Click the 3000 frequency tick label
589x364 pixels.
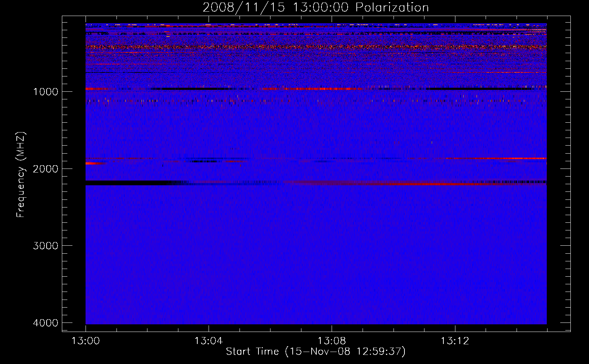46,246
